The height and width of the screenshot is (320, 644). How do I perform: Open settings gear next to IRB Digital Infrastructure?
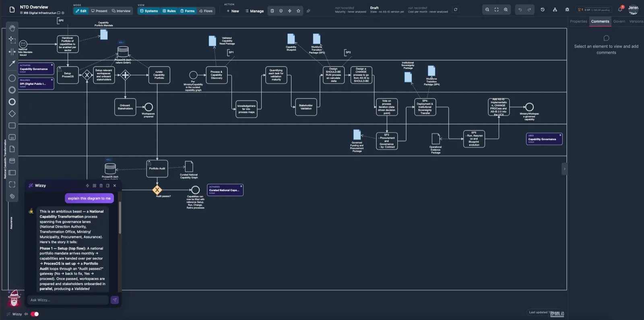(x=63, y=13)
